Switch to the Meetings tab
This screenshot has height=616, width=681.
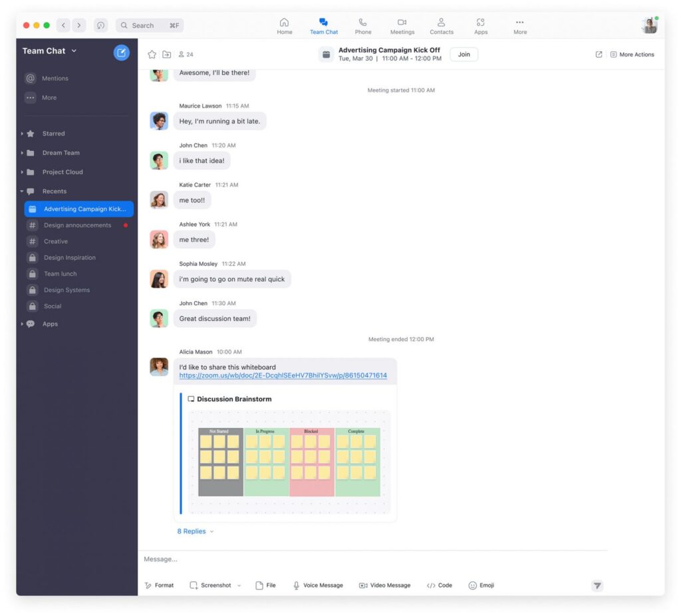click(402, 26)
